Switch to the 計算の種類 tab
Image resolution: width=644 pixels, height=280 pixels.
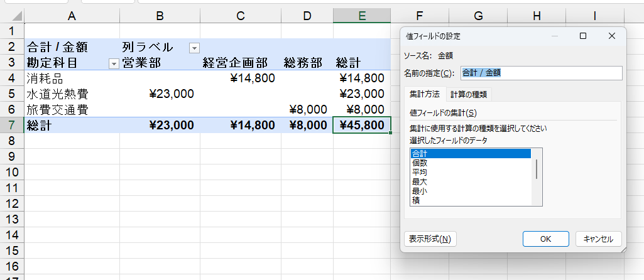click(469, 94)
